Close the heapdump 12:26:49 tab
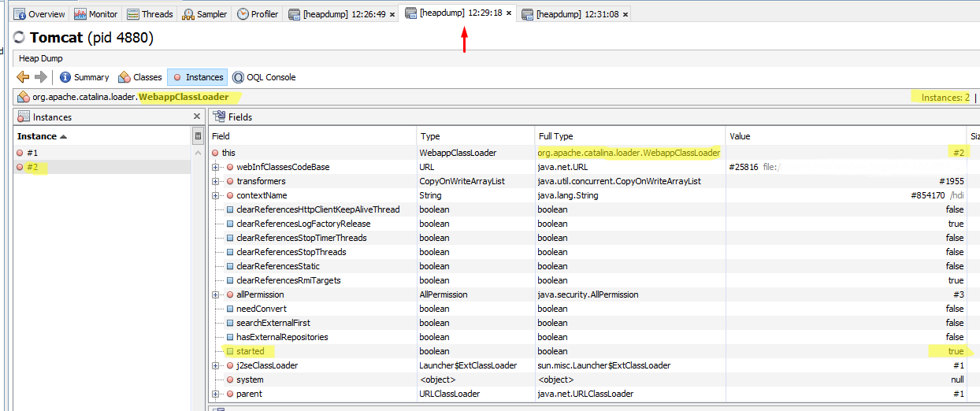 click(x=392, y=14)
